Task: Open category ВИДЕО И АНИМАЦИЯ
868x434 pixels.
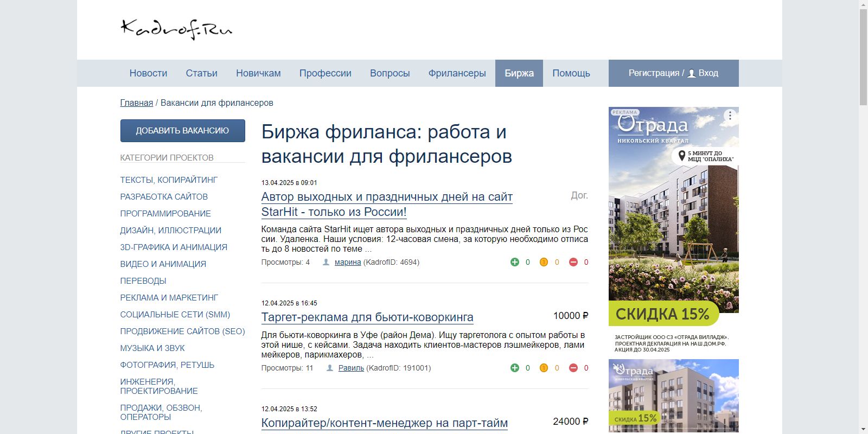Action: (163, 264)
